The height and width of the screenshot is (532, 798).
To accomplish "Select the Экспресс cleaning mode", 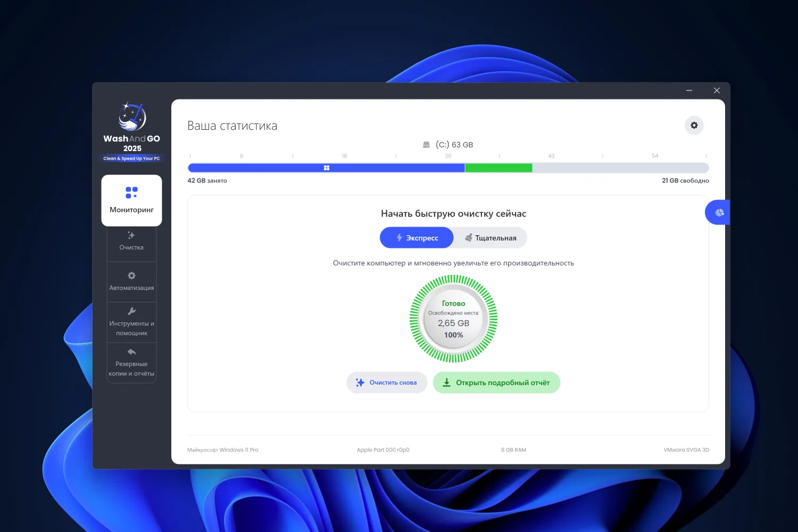I will [x=417, y=238].
